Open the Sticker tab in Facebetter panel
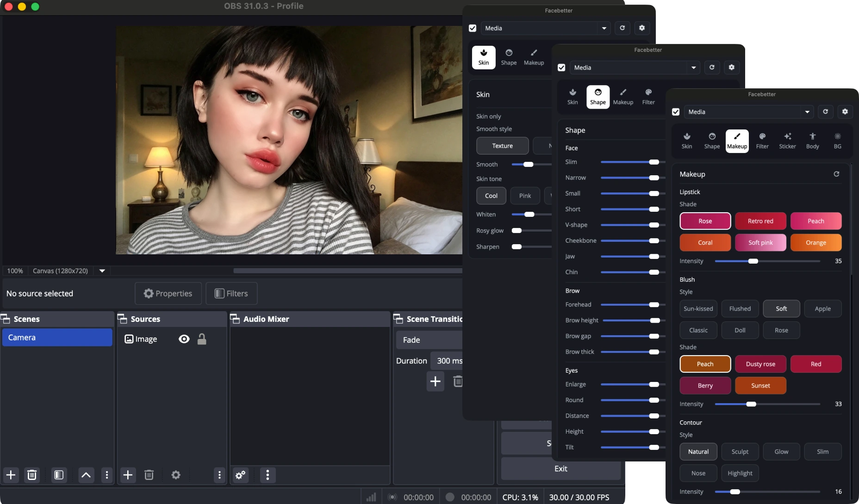The width and height of the screenshot is (859, 504). [787, 141]
